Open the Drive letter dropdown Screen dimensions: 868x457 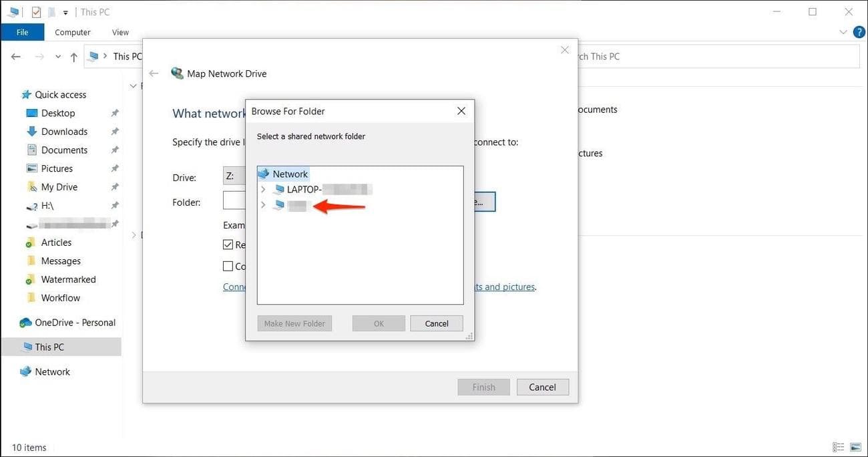pos(234,175)
